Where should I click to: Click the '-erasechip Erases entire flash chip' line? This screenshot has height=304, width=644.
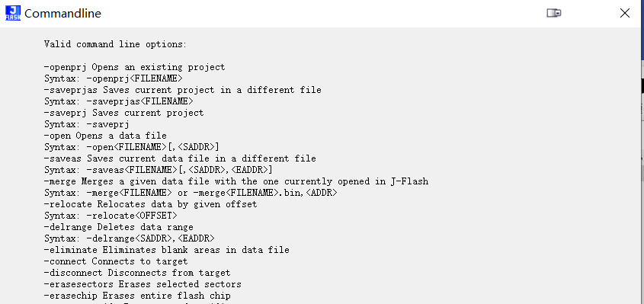[x=138, y=296]
